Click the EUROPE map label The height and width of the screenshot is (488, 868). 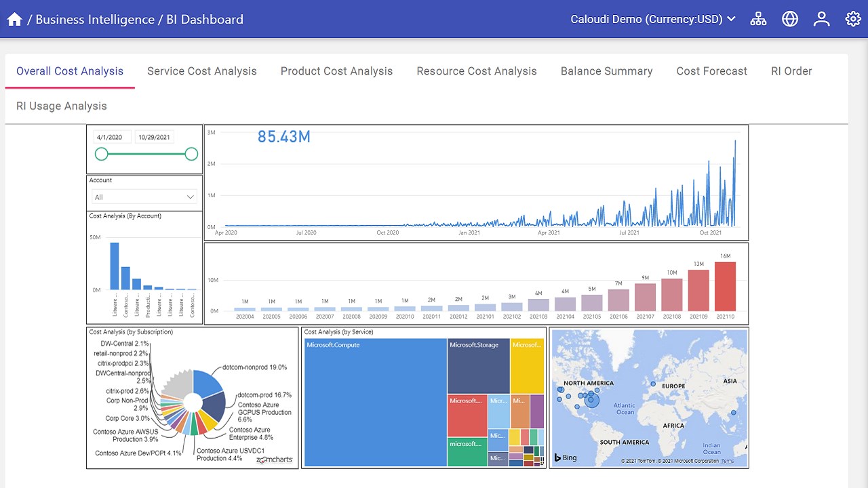point(673,386)
